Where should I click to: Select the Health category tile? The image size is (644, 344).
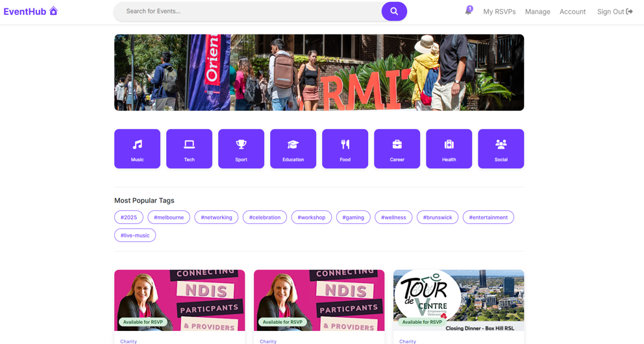(449, 149)
